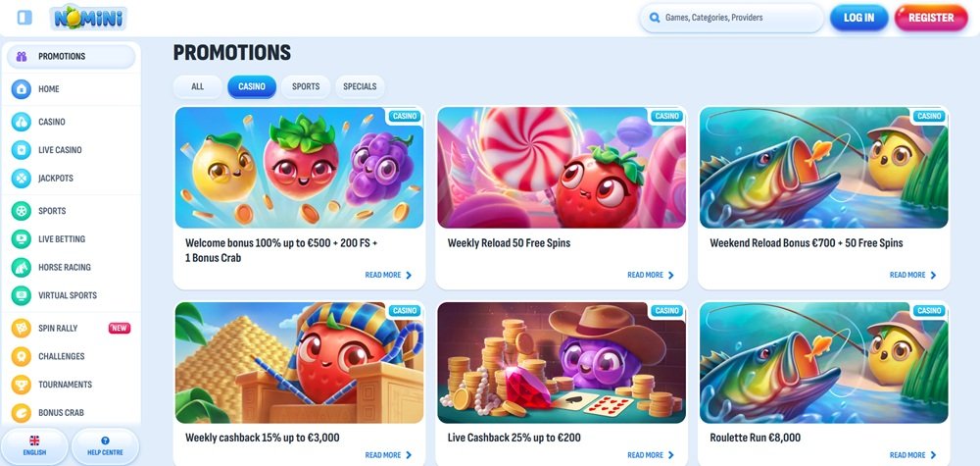Screen dimensions: 980x466
Task: Focus the Games, Categories, Providers search field
Action: coord(731,18)
